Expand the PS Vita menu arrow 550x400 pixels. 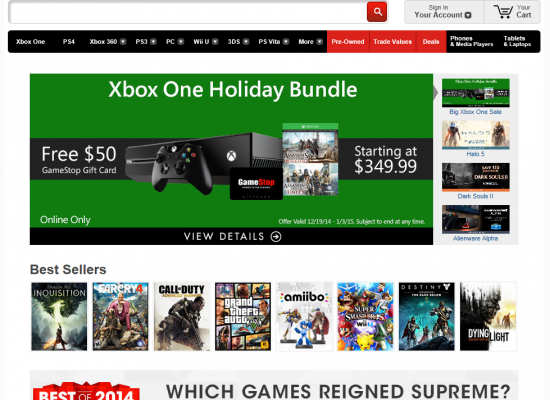tap(286, 42)
